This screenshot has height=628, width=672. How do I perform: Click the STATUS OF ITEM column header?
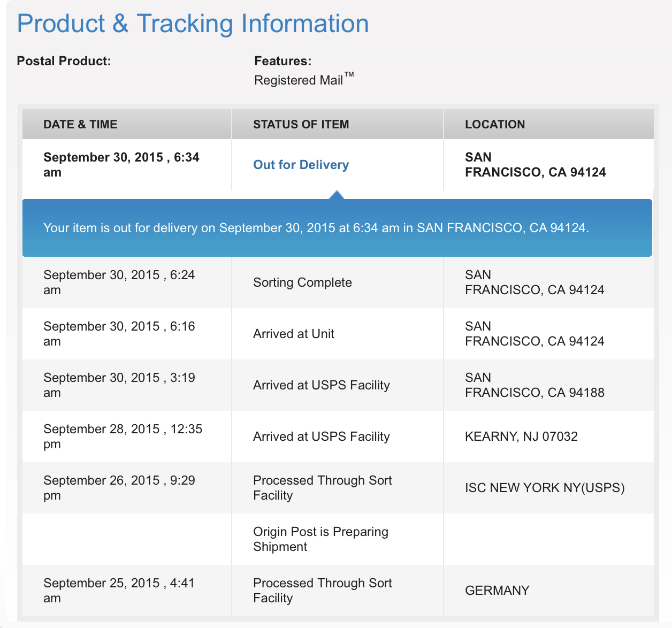tap(301, 124)
